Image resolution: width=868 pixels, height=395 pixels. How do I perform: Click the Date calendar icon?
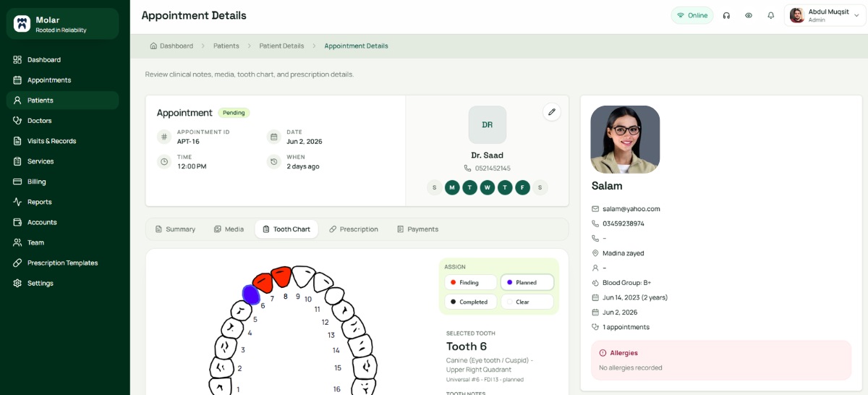[x=273, y=137]
